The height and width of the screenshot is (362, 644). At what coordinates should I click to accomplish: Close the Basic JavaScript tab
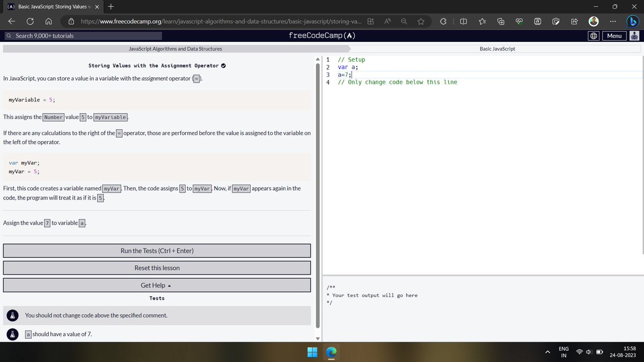click(97, 6)
